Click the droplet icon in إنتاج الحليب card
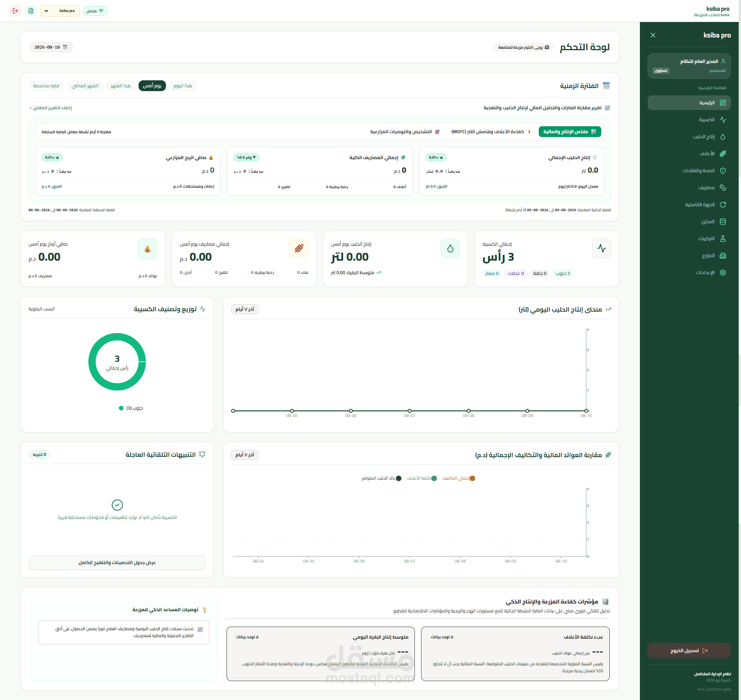This screenshot has height=700, width=741. coord(450,248)
